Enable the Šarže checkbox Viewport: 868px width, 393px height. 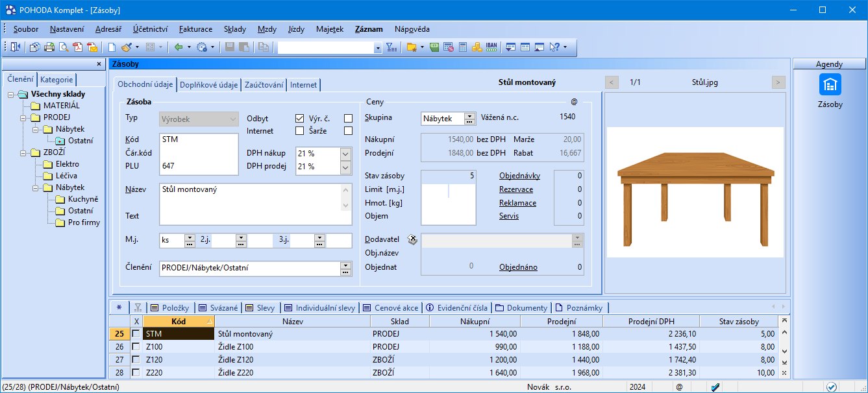point(349,131)
